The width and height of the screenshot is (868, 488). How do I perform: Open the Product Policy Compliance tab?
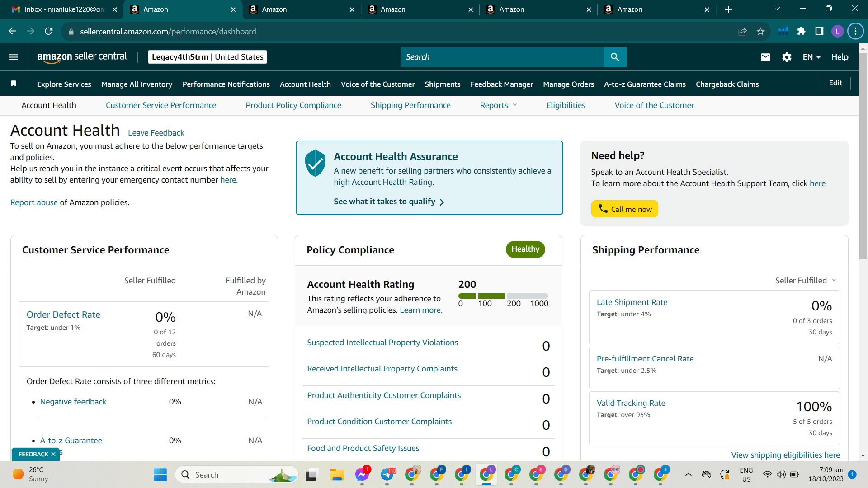click(x=293, y=105)
